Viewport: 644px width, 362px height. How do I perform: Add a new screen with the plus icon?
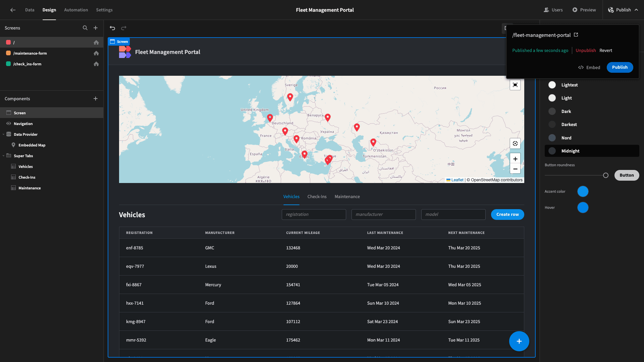(96, 28)
